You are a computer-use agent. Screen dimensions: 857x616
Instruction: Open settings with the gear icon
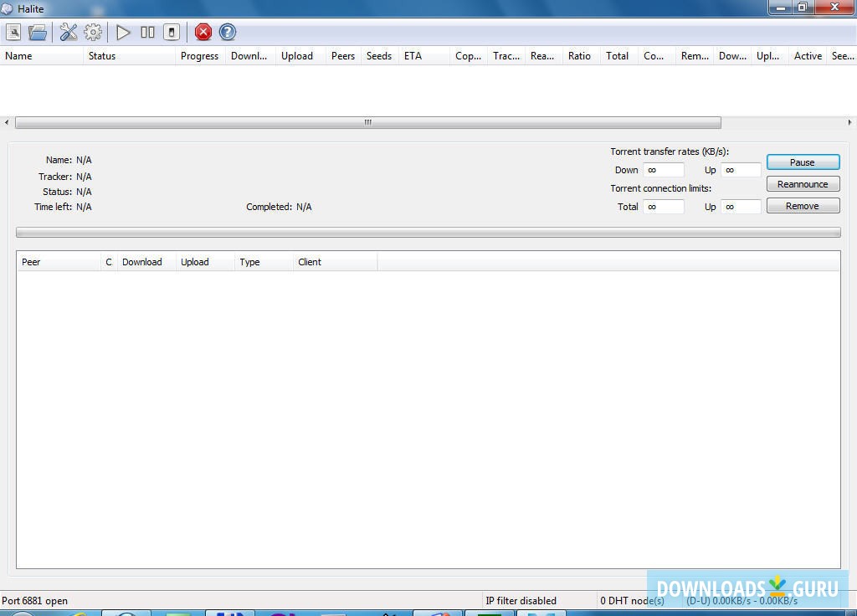click(92, 32)
